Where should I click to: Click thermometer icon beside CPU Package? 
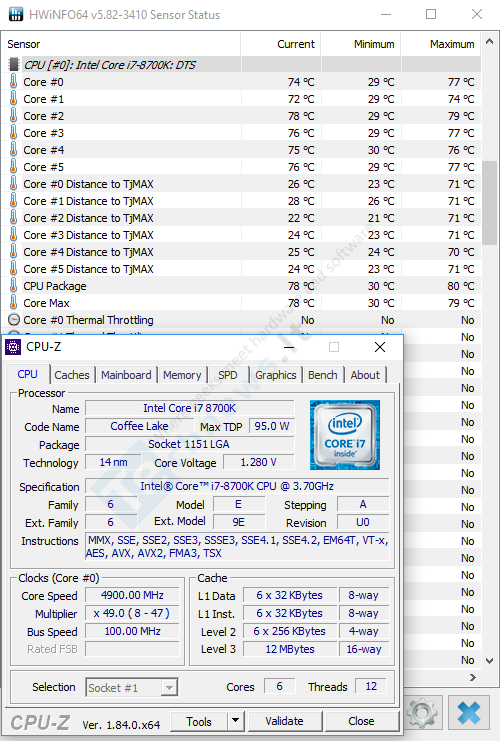[x=13, y=286]
